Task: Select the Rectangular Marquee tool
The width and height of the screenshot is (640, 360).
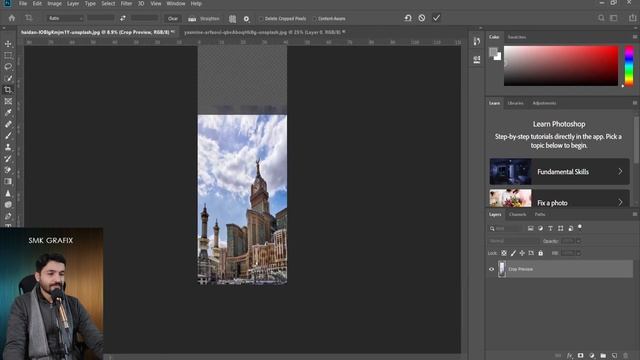Action: (8, 55)
